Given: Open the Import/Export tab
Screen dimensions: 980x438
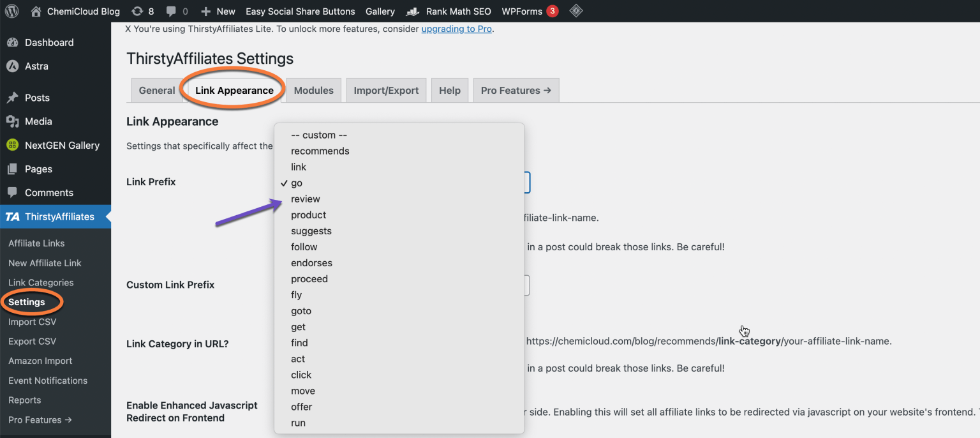Looking at the screenshot, I should [x=385, y=90].
